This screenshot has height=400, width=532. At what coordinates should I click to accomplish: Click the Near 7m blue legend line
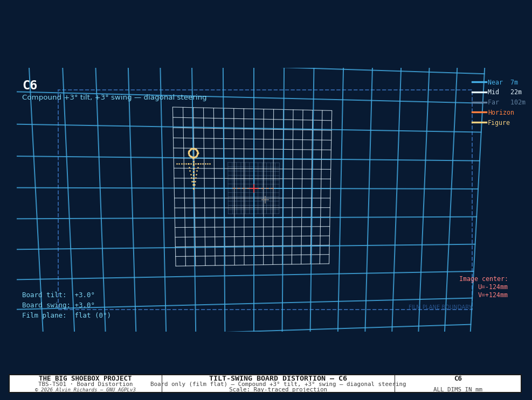pyautogui.click(x=479, y=82)
